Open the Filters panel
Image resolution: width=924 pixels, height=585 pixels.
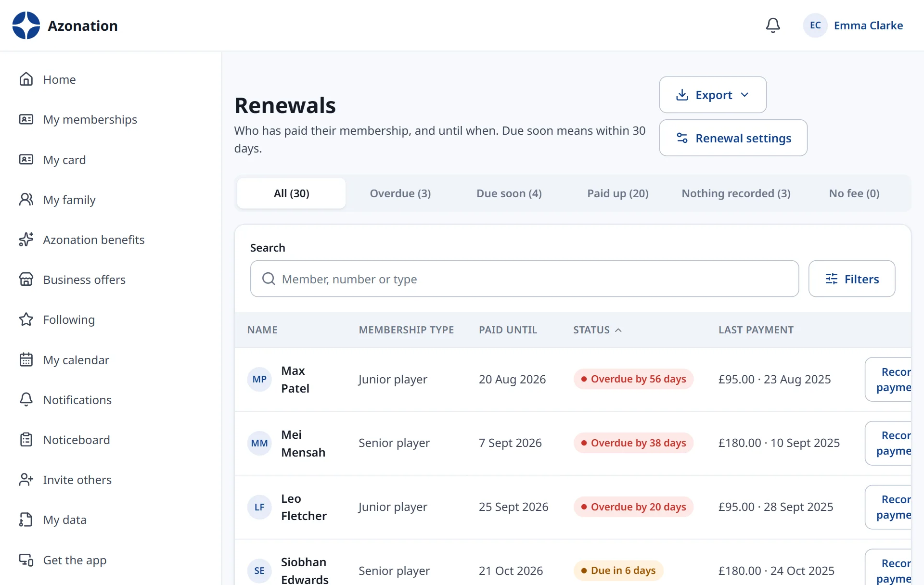click(852, 279)
